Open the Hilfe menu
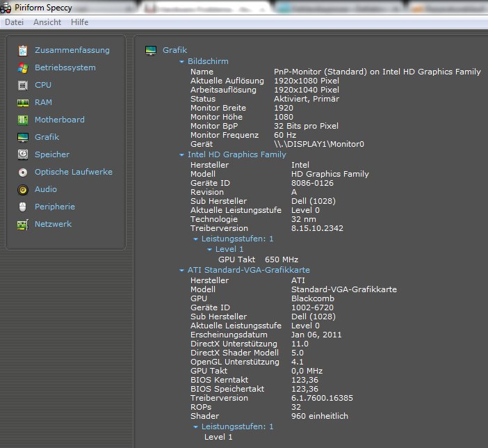488x448 pixels. (x=80, y=22)
